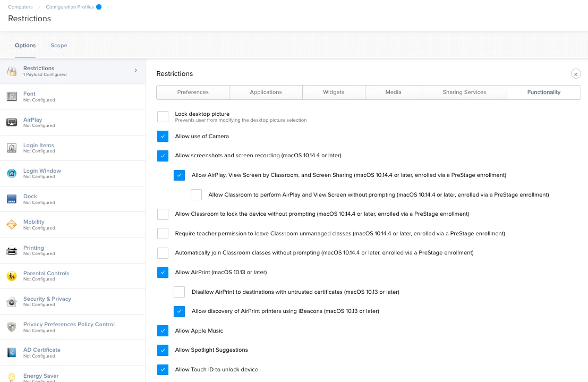Check Allow Classroom to perform AirPlay without prompting
Image resolution: width=588 pixels, height=382 pixels.
(196, 195)
